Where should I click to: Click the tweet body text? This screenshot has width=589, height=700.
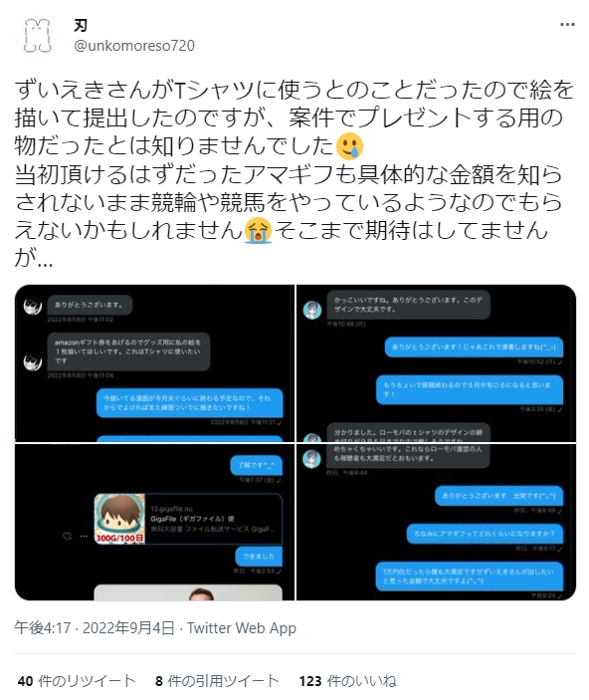click(x=294, y=173)
